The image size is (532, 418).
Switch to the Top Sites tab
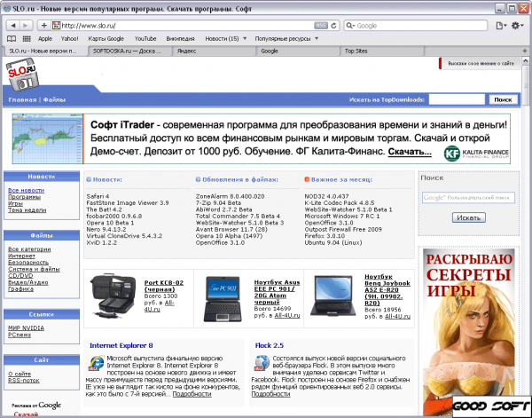click(381, 51)
